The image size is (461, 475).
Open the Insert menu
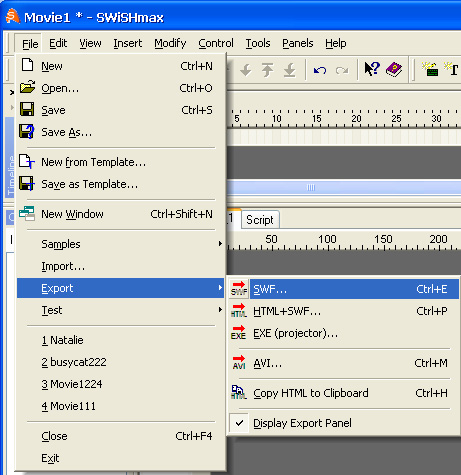(128, 43)
